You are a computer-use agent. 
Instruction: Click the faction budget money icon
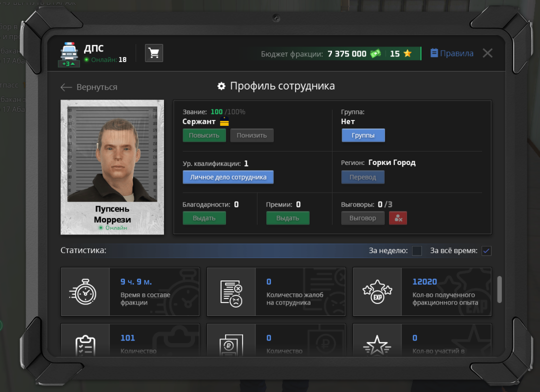[x=375, y=53]
